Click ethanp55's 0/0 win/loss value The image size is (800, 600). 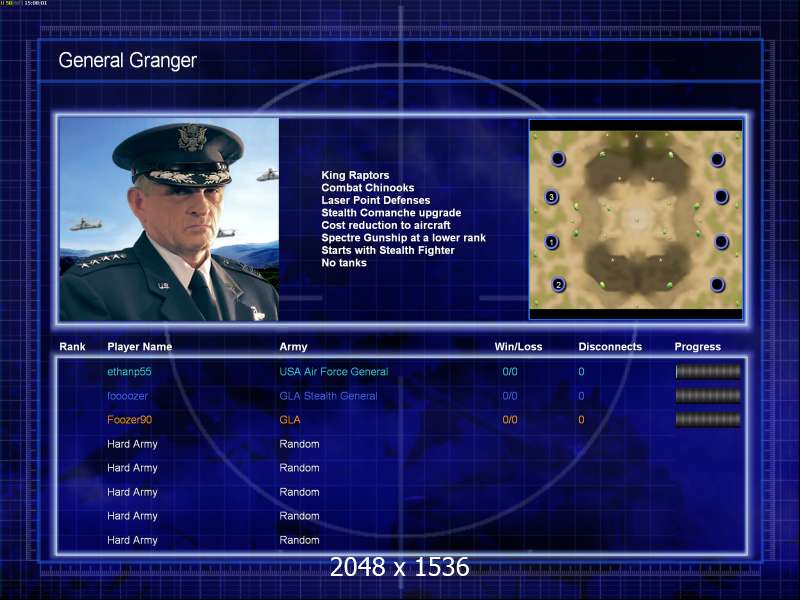(x=510, y=372)
